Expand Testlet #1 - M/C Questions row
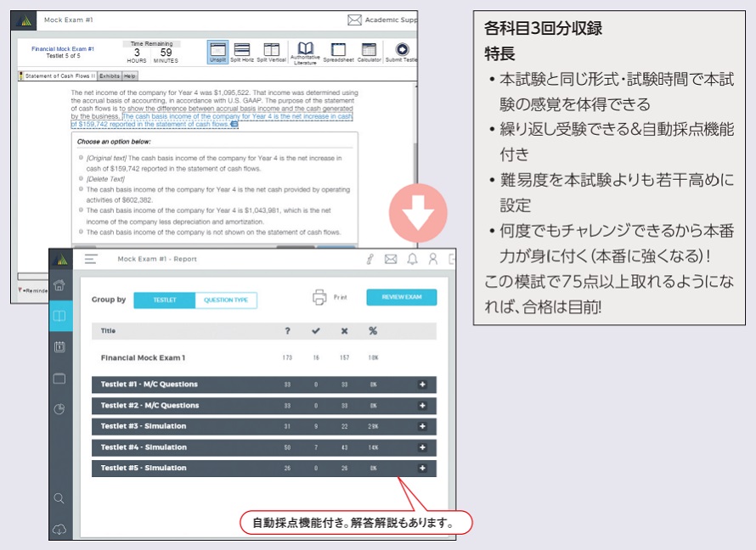 (422, 384)
